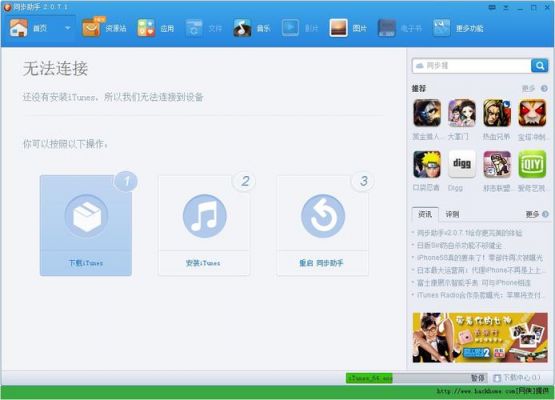Open the 大掌门 app icon

[x=462, y=113]
